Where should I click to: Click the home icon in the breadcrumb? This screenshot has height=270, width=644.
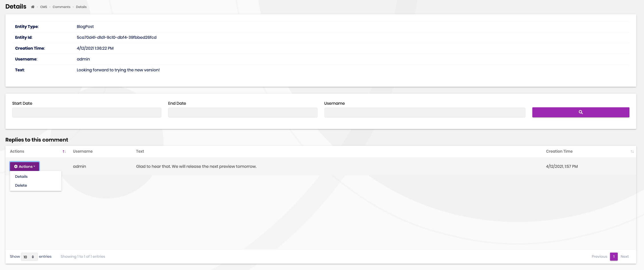click(x=33, y=7)
